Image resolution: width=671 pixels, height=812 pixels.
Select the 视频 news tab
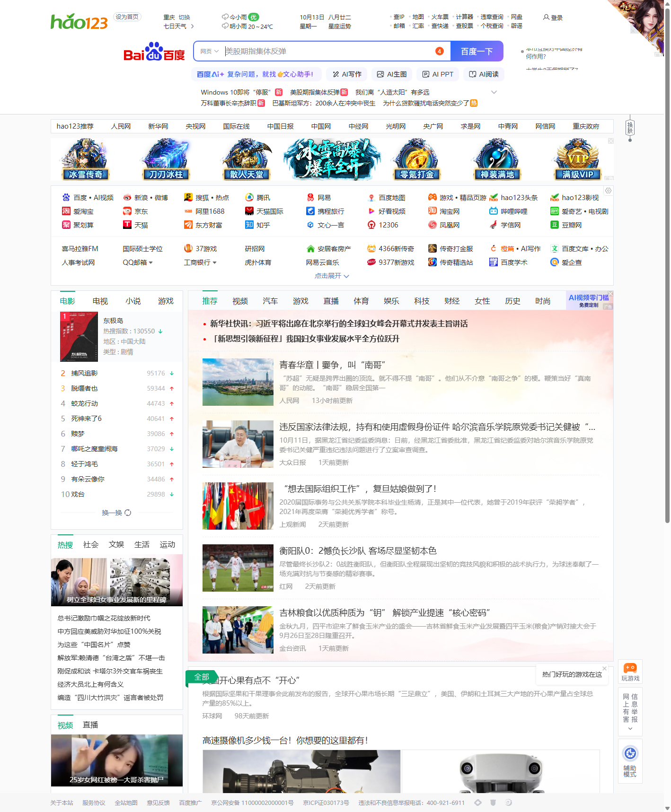tap(240, 301)
